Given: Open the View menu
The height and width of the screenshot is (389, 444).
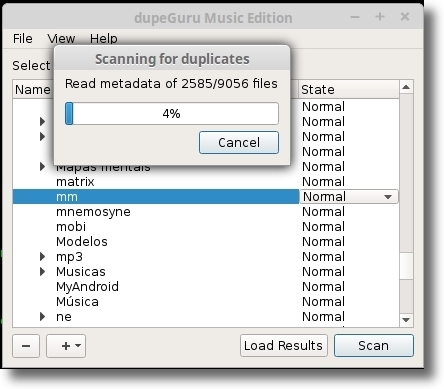Looking at the screenshot, I should click(x=61, y=39).
